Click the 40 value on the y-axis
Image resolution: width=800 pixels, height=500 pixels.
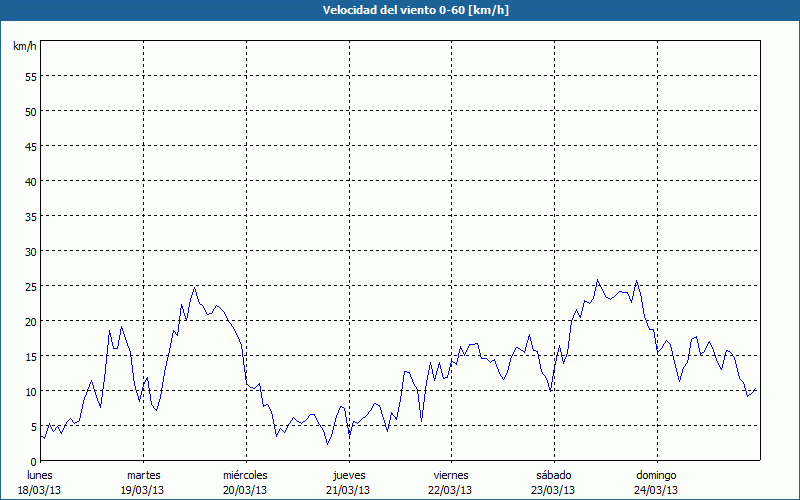click(x=30, y=181)
